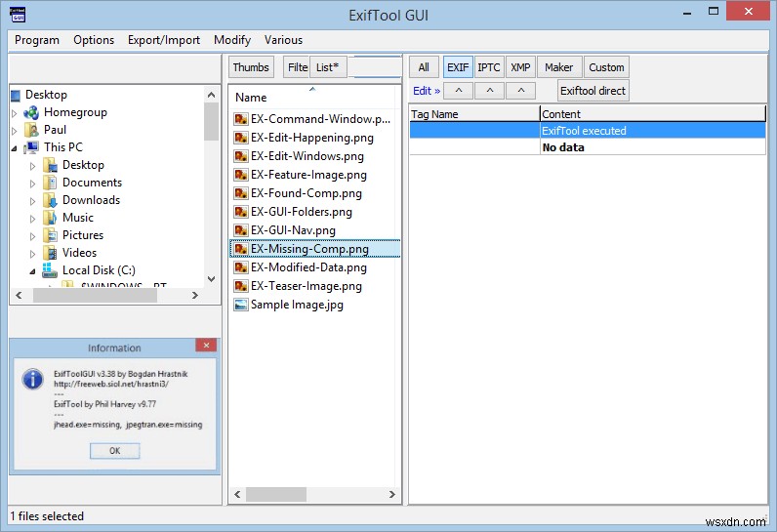This screenshot has height=532, width=777.
Task: Click icon of EX-Feature-Image.png
Action: click(241, 175)
